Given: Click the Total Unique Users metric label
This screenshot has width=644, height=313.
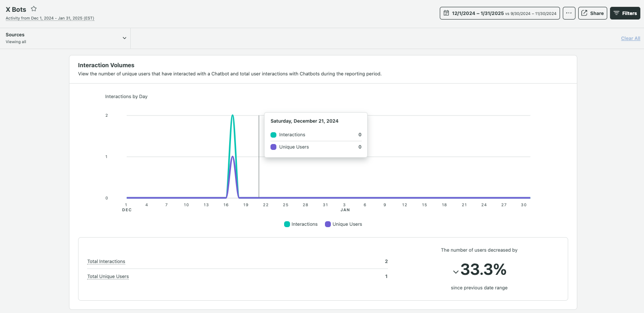Looking at the screenshot, I should point(108,276).
